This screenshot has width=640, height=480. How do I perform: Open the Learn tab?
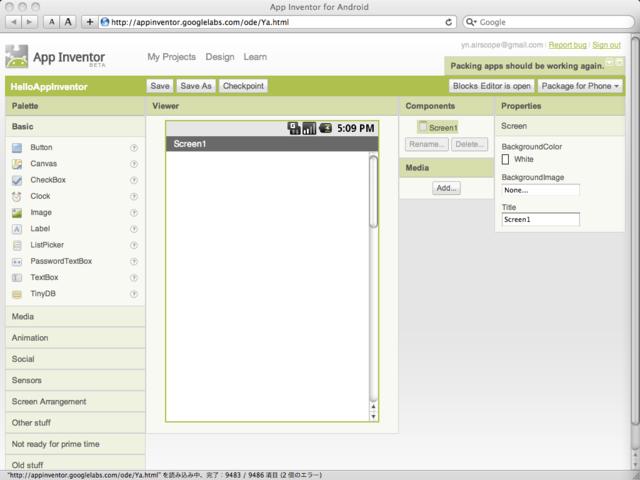point(255,57)
